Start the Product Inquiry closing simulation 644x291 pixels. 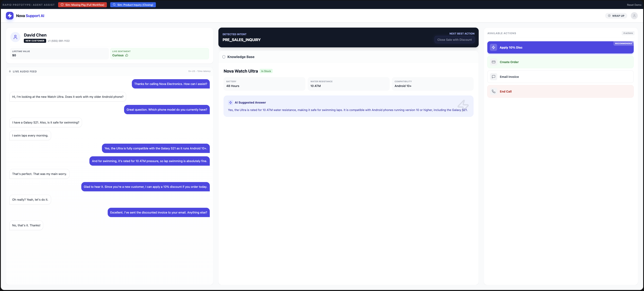(x=133, y=5)
